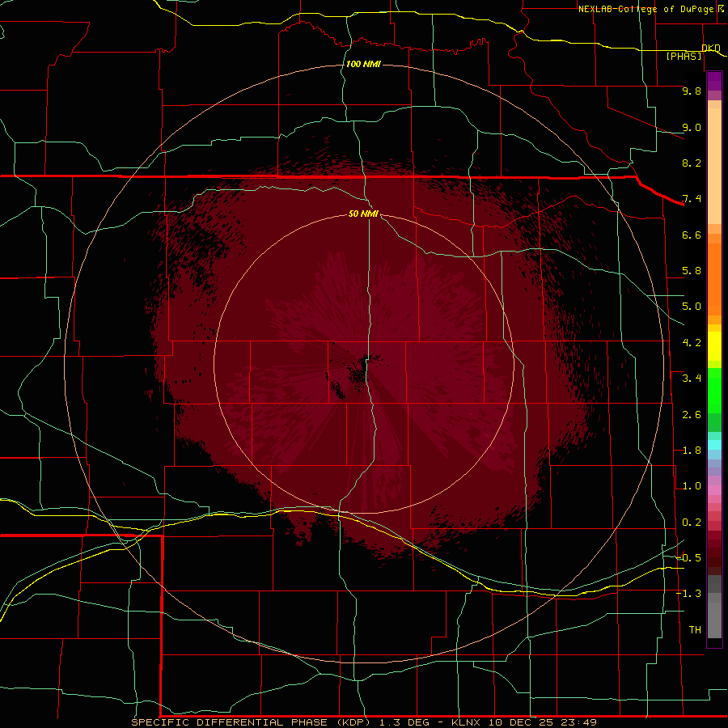Click the pink band of the color bar

tap(714, 490)
